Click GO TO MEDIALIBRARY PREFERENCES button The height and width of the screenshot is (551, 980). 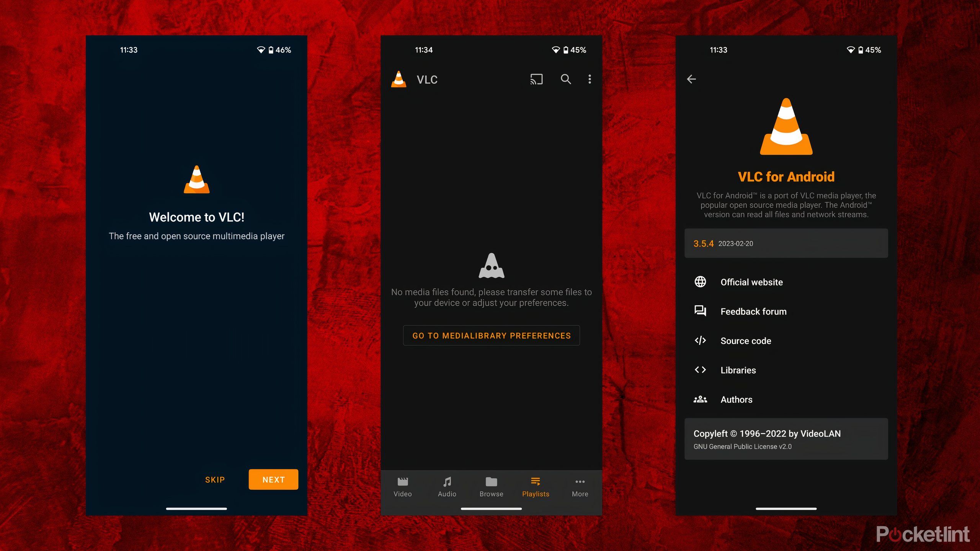pos(492,336)
